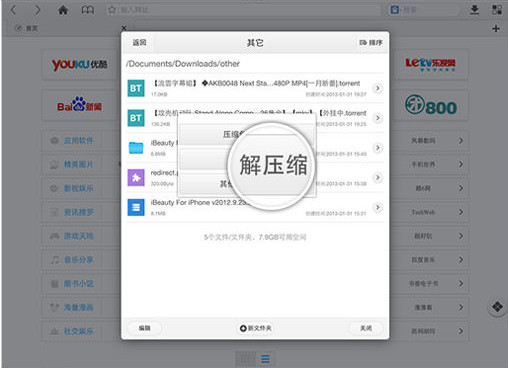This screenshot has height=368, width=508.
Task: Click the AKB0048 Next Stage torrent file name
Action: [x=257, y=83]
